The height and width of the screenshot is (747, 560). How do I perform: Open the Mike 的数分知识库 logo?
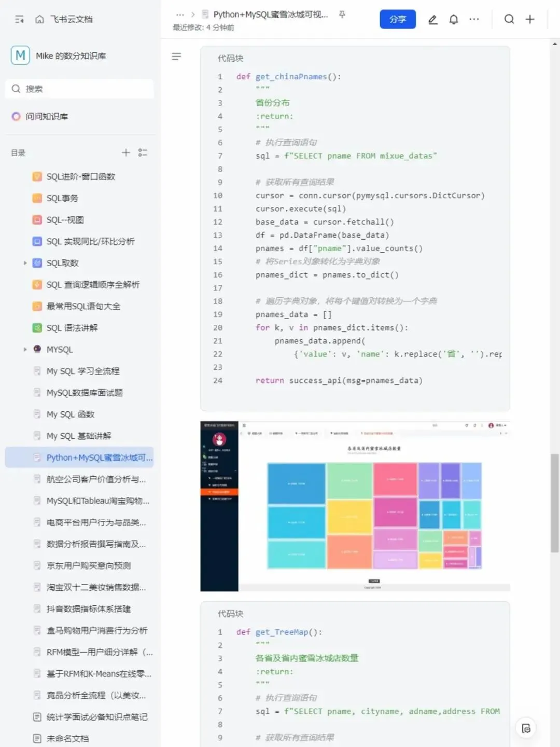point(20,56)
